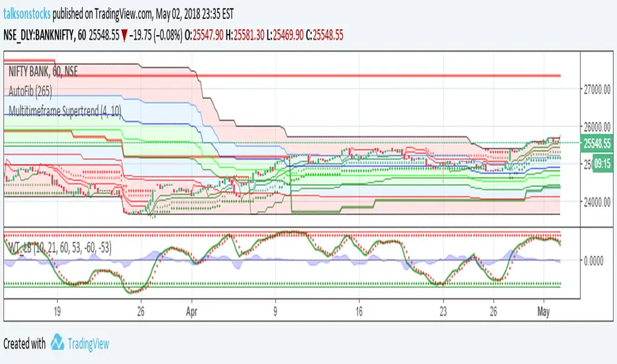617x364 pixels.
Task: Click the open value 25547.90
Action: (x=208, y=36)
